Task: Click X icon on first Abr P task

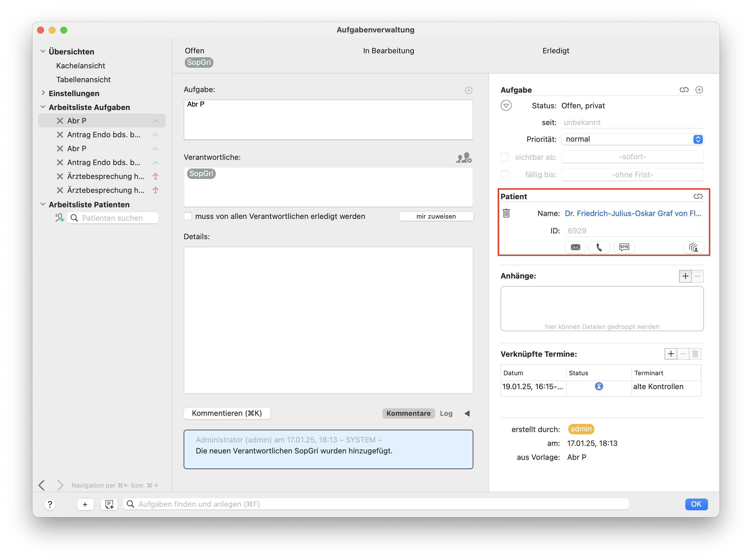Action: (60, 121)
